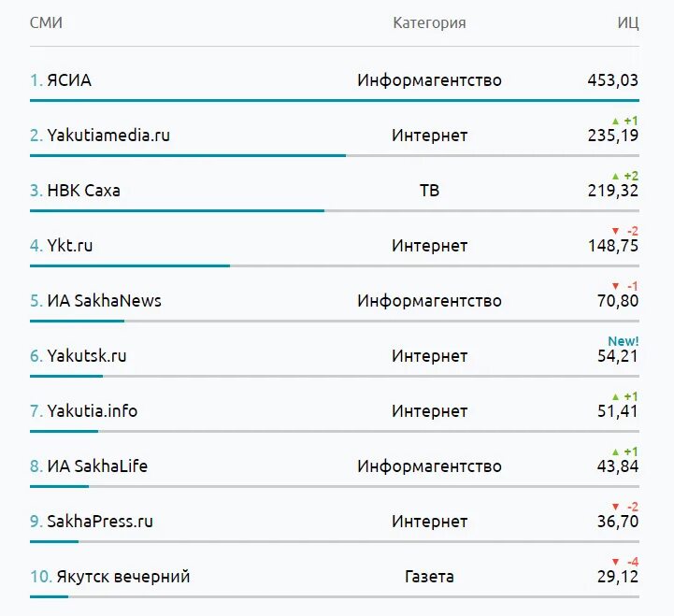674x616 pixels.
Task: Sort by the Категория column header
Action: click(x=429, y=22)
